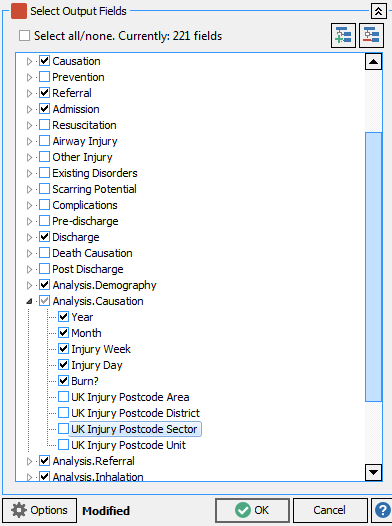This screenshot has width=392, height=526.
Task: Expand the Complications tree node
Action: [x=29, y=205]
